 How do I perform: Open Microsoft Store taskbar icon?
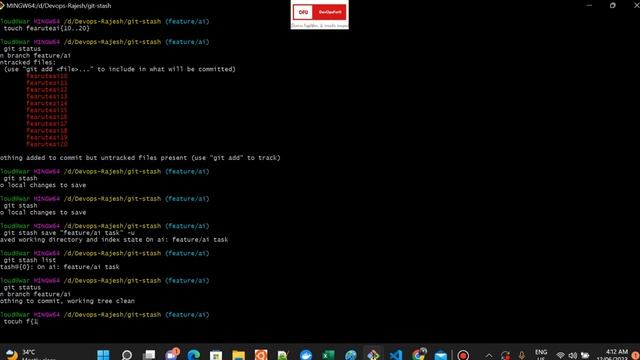(216, 355)
